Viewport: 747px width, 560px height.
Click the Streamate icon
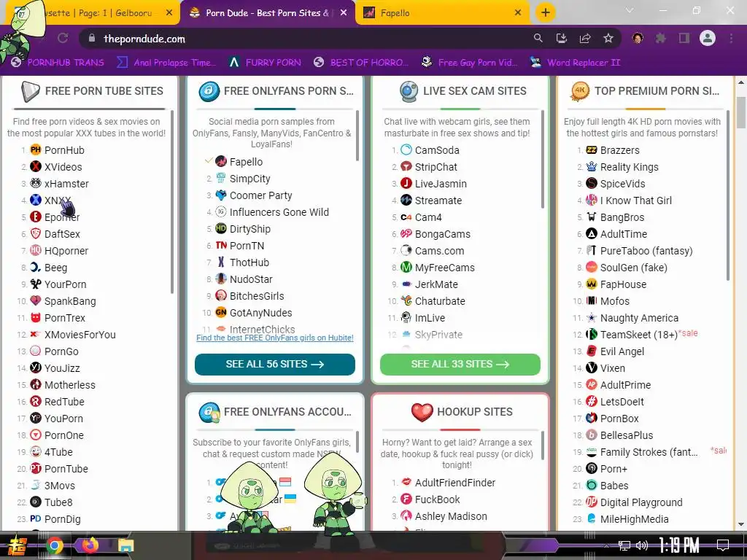tap(406, 200)
